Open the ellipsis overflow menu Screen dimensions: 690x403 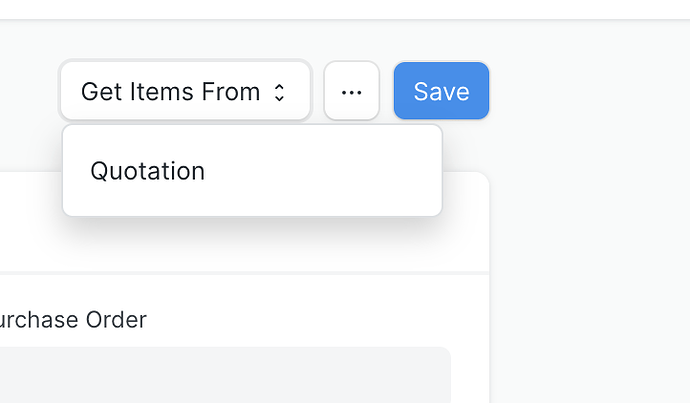click(351, 92)
